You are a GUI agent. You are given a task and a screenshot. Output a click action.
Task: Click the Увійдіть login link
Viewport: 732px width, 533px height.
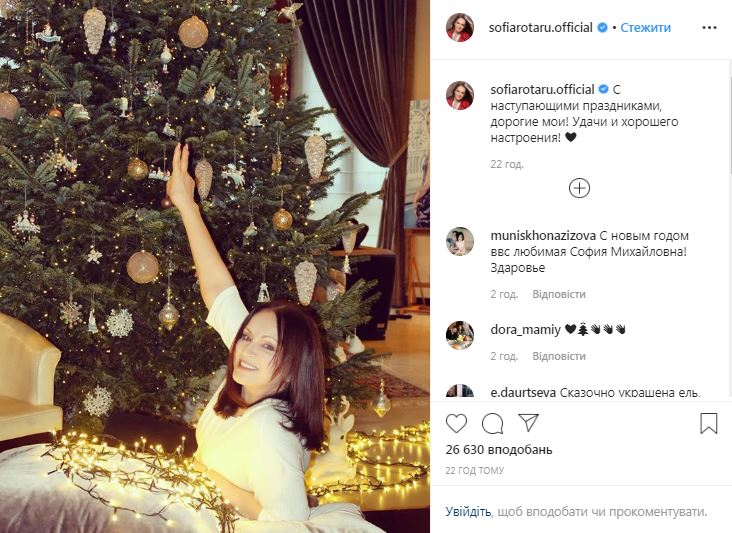[x=467, y=511]
